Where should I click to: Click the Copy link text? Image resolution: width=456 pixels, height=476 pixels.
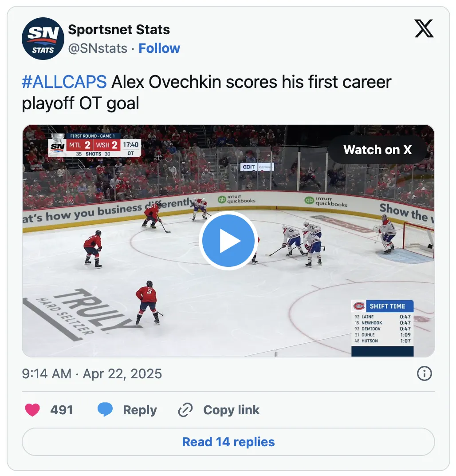pos(232,410)
